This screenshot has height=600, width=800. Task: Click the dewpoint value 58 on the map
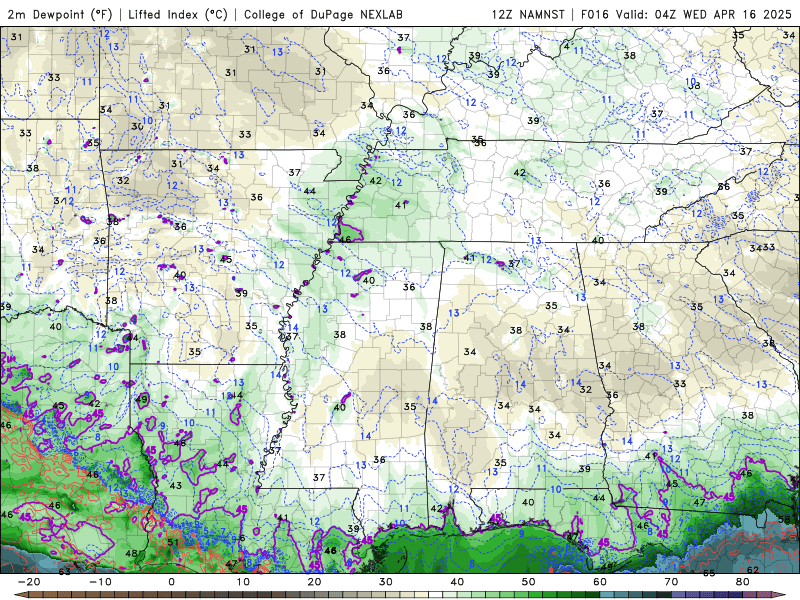pos(784,519)
